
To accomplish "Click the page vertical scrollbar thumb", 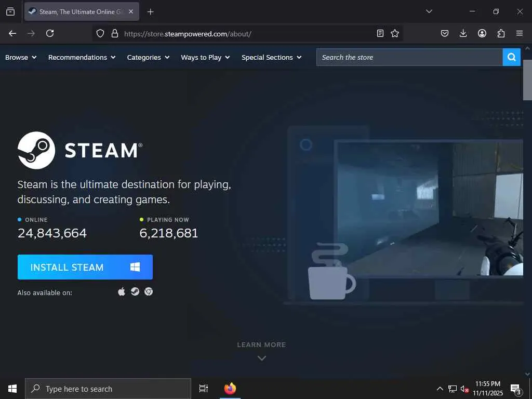I will pyautogui.click(x=528, y=79).
